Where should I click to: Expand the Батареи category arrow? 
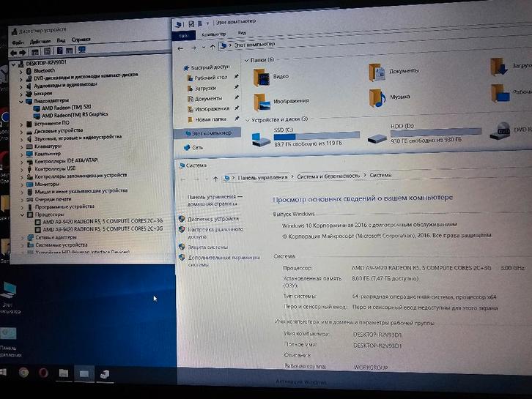[21, 94]
